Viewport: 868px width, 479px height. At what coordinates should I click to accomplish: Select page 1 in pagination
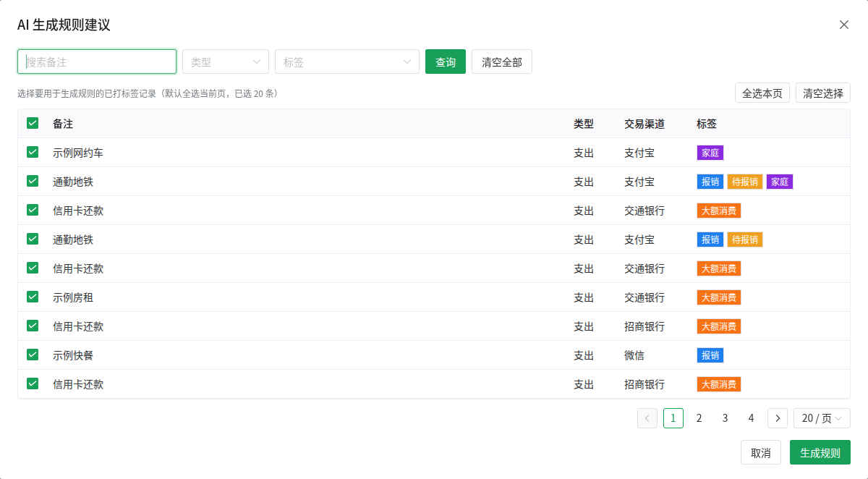point(673,418)
